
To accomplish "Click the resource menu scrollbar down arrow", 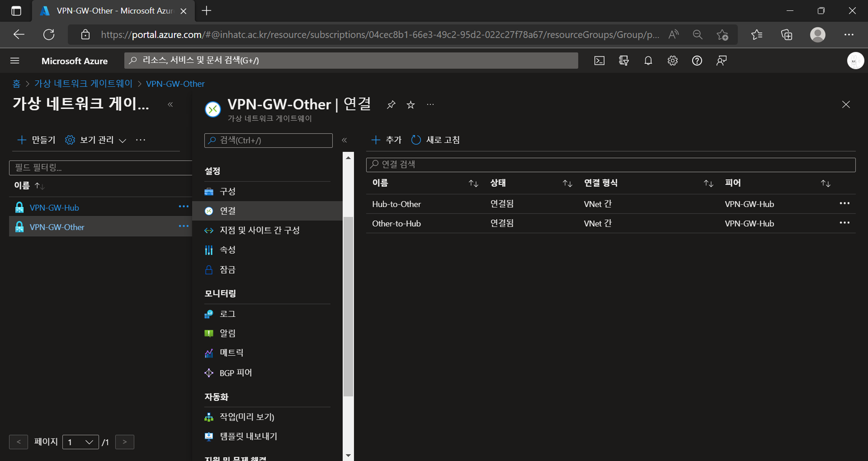I will tap(348, 455).
